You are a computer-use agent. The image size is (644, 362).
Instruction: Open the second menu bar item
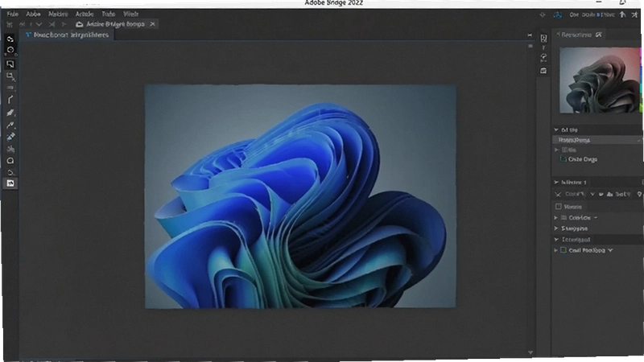(x=33, y=14)
